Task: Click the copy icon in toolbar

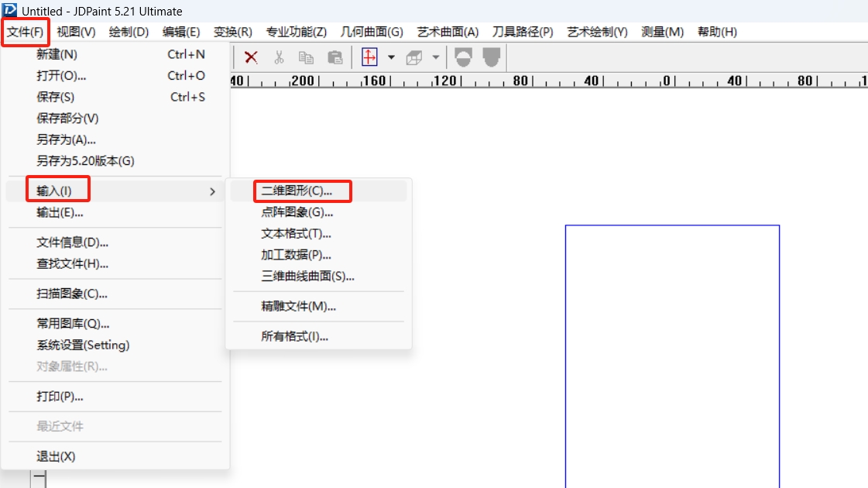Action: (x=306, y=57)
